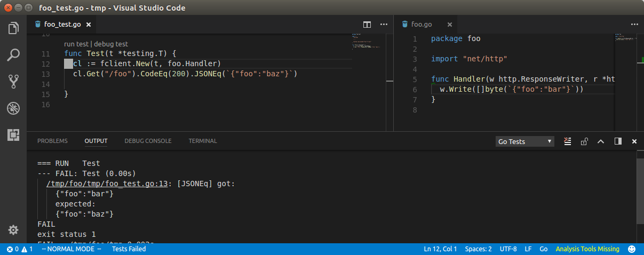Change indentation via Spaces: 2
The height and width of the screenshot is (255, 644).
(478, 249)
